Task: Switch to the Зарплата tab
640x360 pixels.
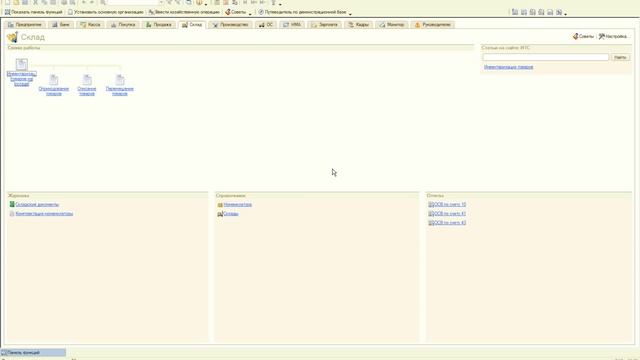Action: [x=324, y=25]
